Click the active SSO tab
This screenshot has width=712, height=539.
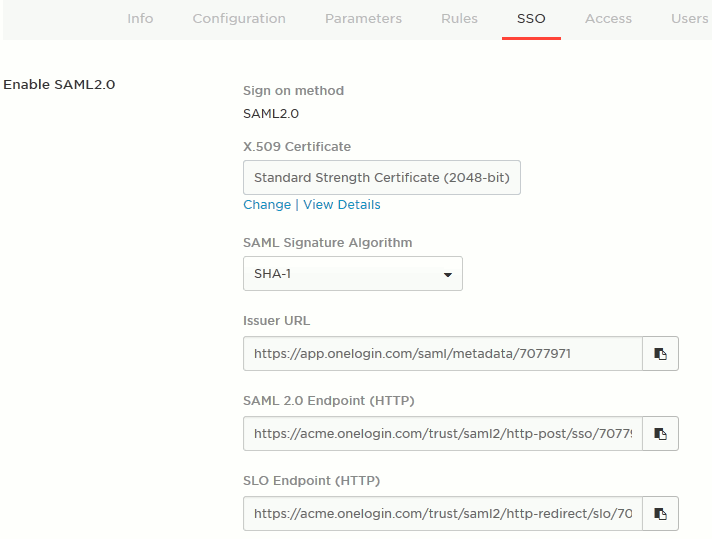pyautogui.click(x=531, y=19)
